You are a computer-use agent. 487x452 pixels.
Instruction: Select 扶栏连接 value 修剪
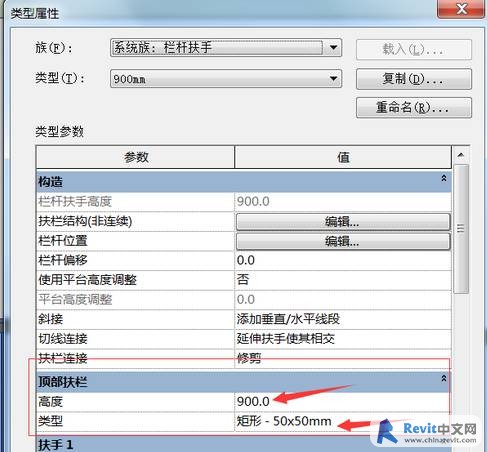tap(343, 358)
